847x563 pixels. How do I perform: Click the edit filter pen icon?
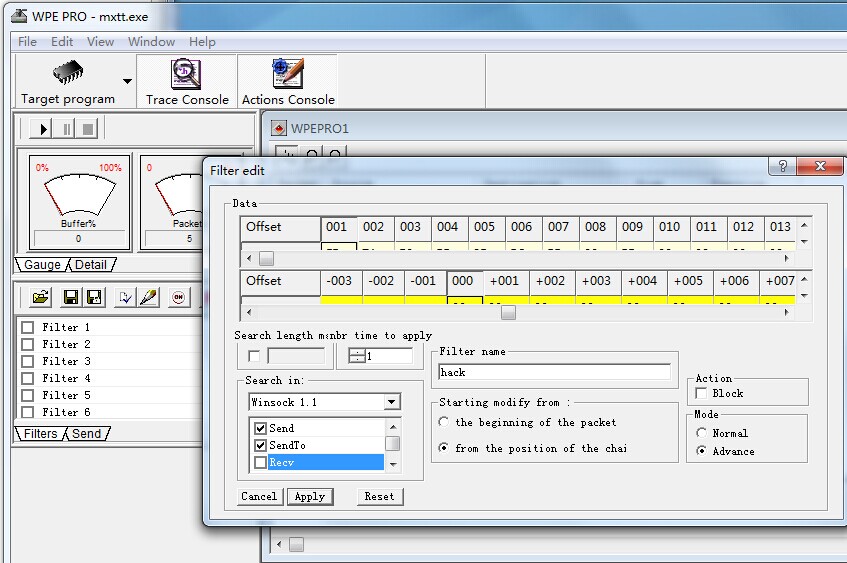pos(149,297)
